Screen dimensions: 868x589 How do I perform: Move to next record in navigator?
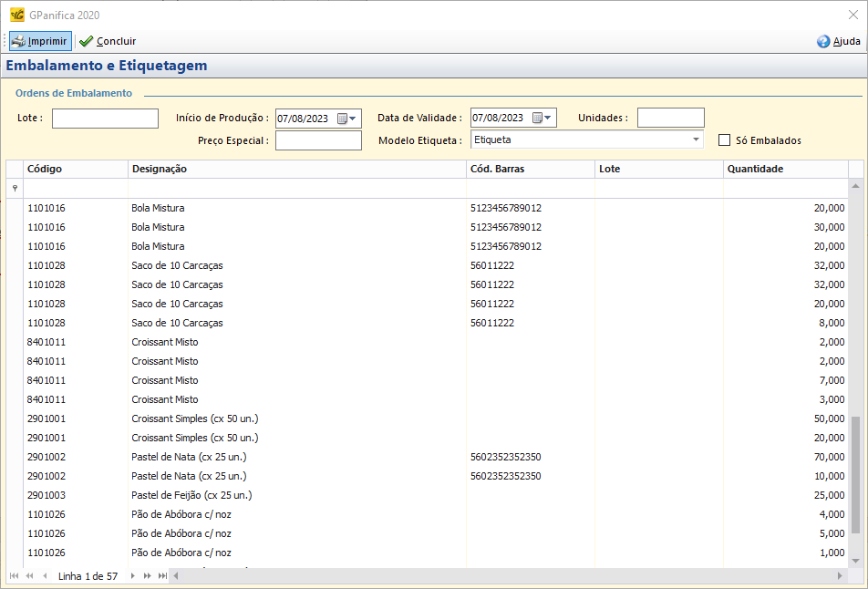(133, 576)
